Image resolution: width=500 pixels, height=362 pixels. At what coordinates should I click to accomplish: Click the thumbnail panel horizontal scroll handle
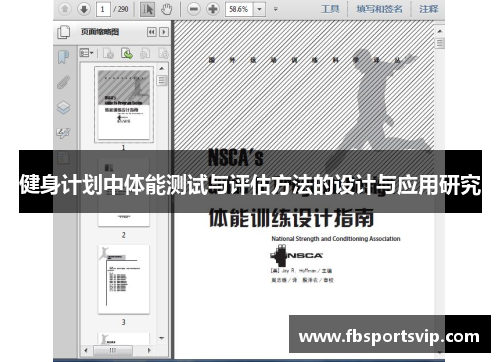113,350
